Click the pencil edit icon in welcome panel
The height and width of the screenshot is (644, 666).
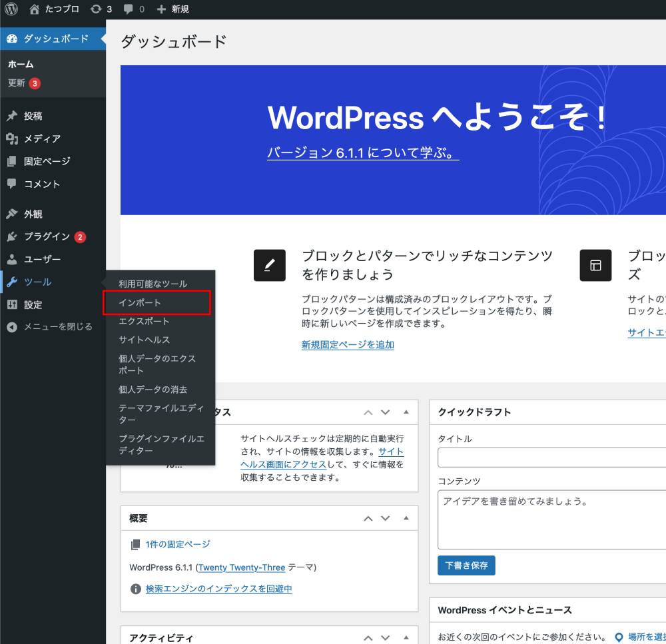point(269,265)
